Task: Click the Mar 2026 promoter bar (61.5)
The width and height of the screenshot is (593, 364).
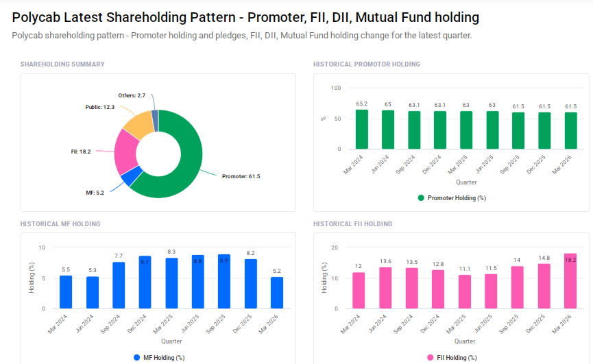Action: 571,130
